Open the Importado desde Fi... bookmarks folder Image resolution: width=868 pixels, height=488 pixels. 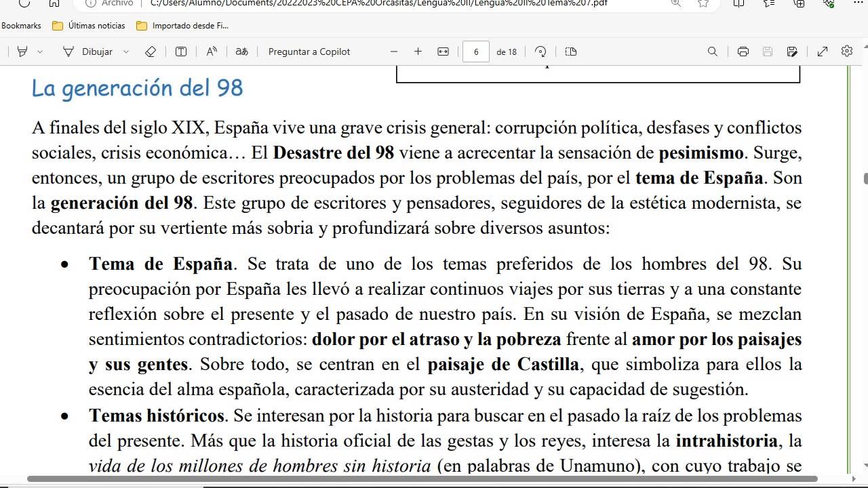[x=182, y=26]
